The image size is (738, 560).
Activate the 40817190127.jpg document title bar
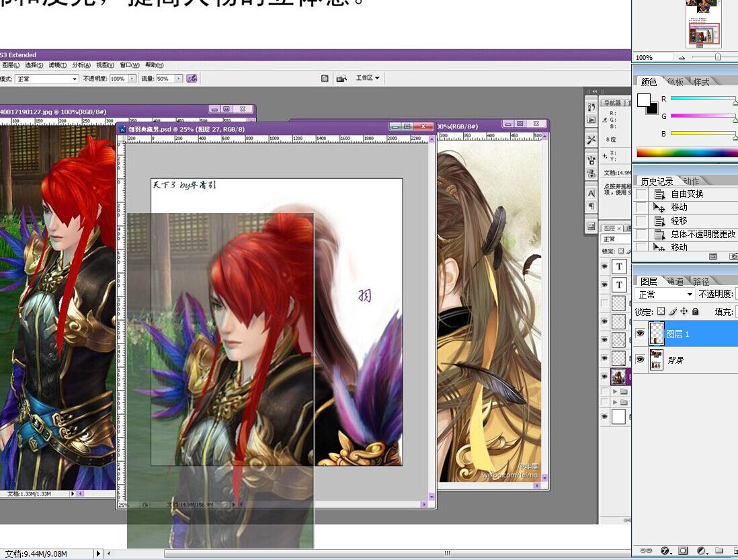pyautogui.click(x=104, y=111)
